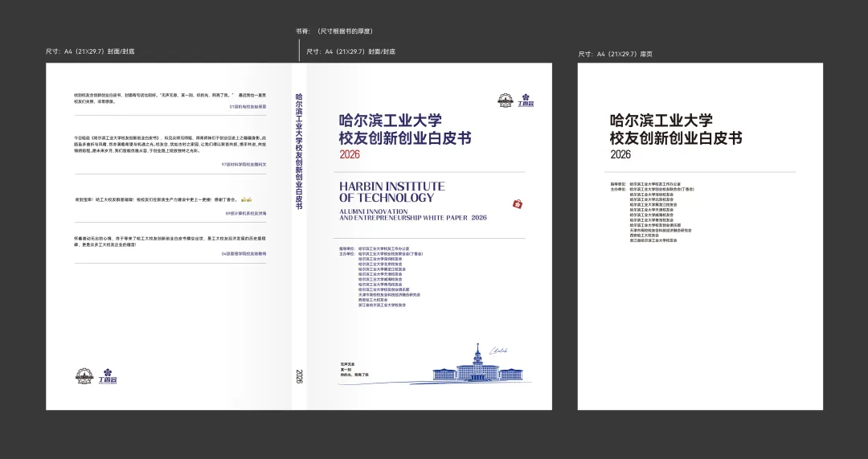Select the 工创会 flower logo on the back cover

108,376
